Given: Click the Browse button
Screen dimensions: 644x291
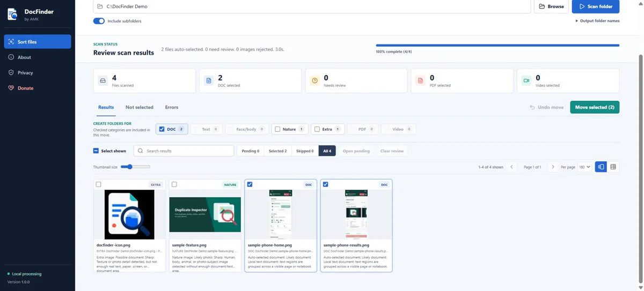Looking at the screenshot, I should pyautogui.click(x=551, y=6).
